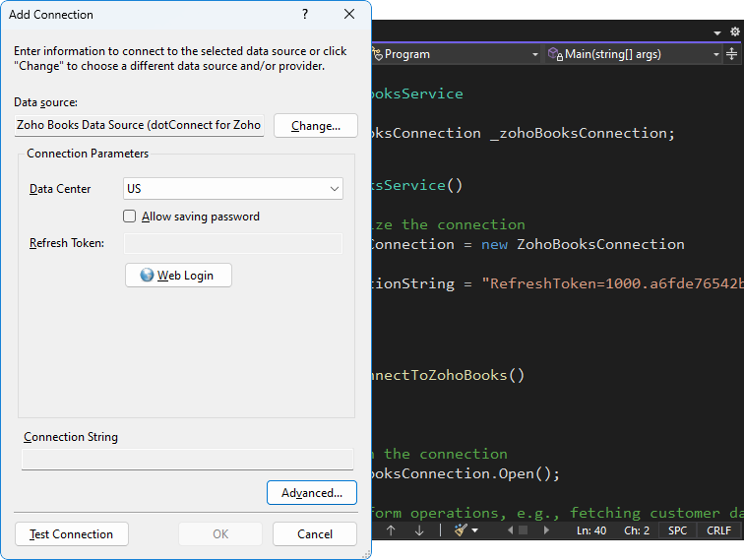Expand the Program type dropdown

(x=534, y=54)
